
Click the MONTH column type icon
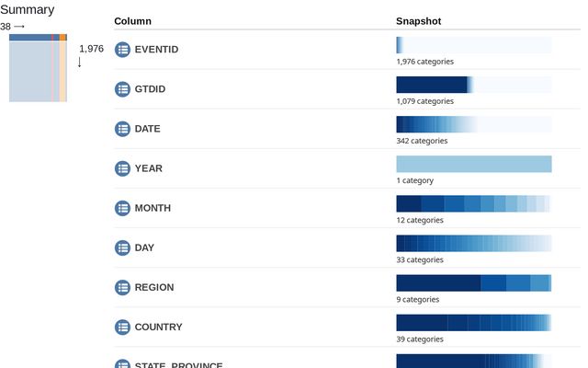click(x=122, y=208)
